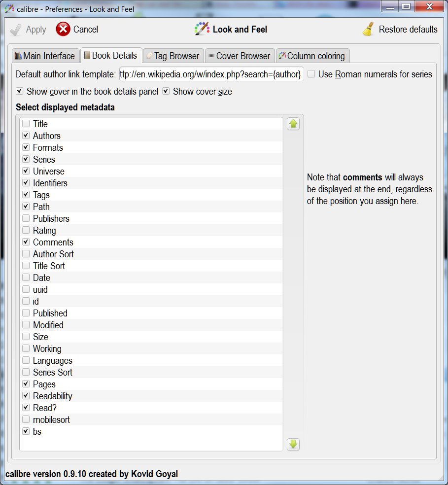Screen dimensions: 448x485
Task: Uncheck the Comments metadata checkbox
Action: click(26, 242)
